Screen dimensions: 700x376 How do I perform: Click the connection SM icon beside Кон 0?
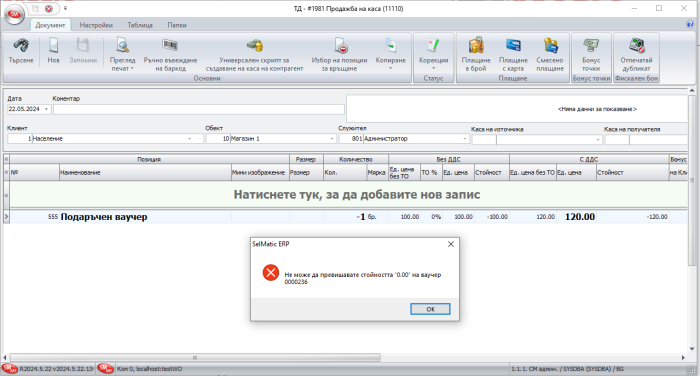pyautogui.click(x=106, y=369)
